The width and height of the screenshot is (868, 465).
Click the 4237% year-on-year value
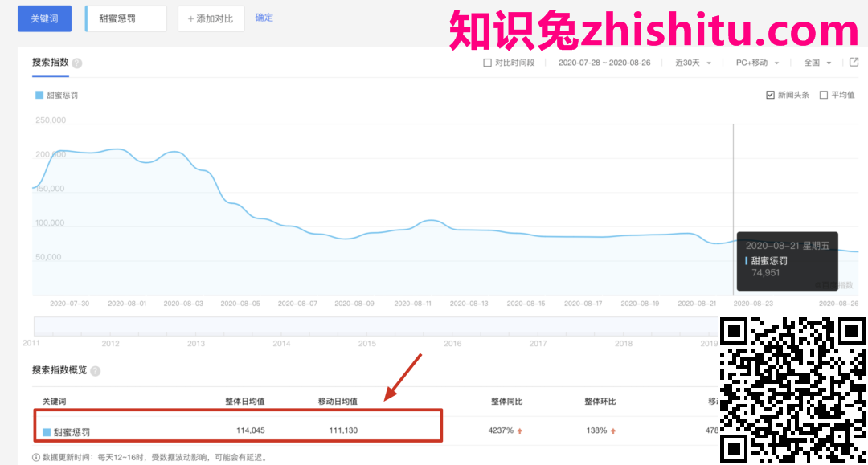(x=501, y=430)
